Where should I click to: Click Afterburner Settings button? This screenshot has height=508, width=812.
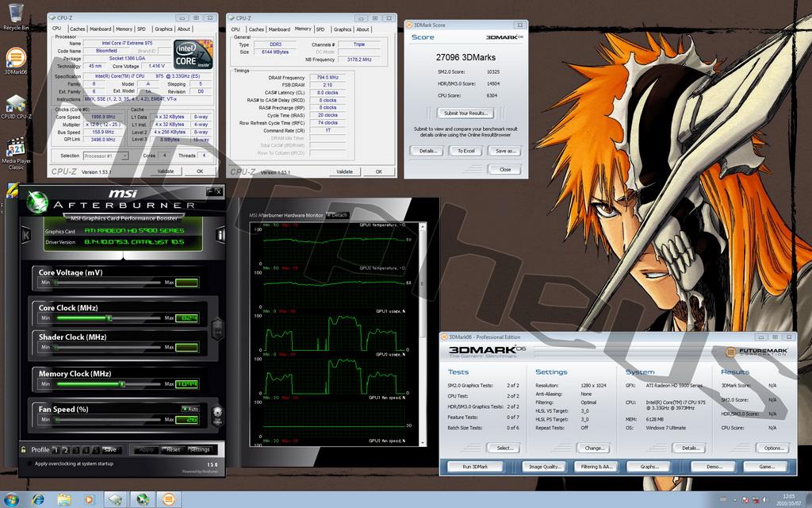click(199, 449)
